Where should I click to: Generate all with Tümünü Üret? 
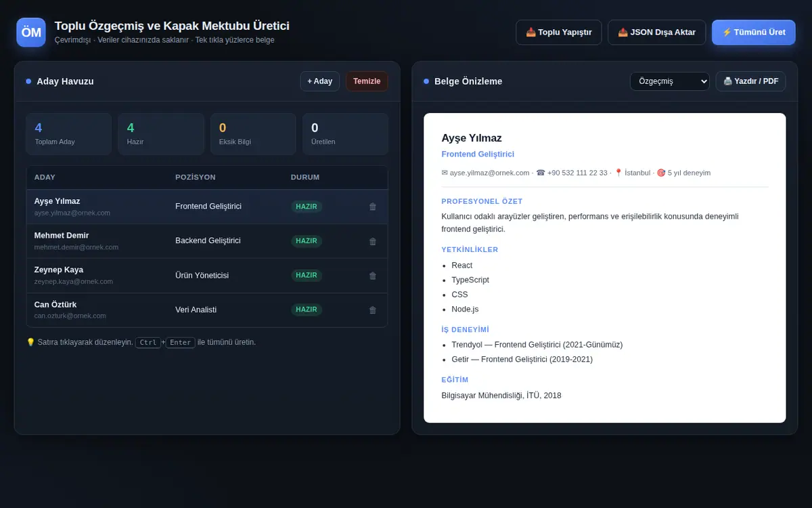coord(754,33)
